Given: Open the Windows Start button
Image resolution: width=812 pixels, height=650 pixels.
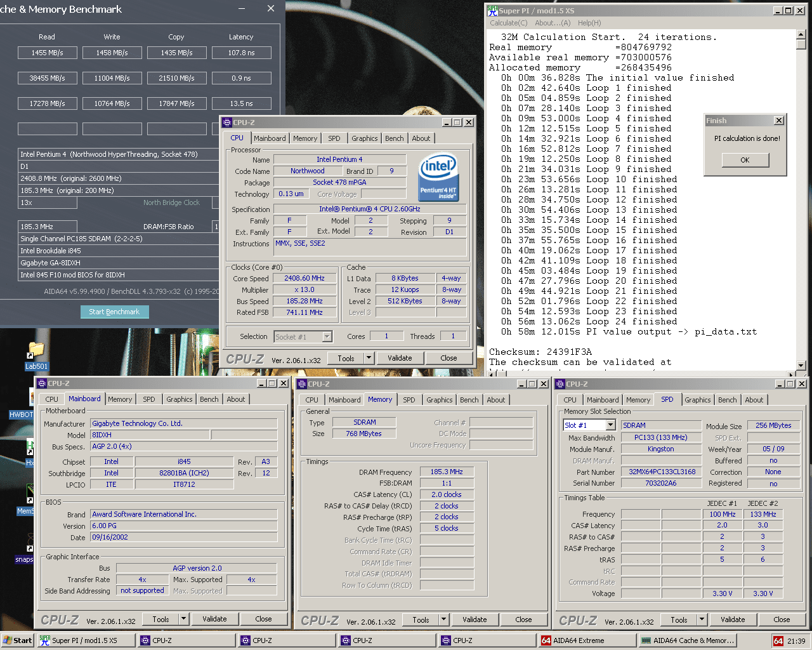Looking at the screenshot, I should click(17, 640).
